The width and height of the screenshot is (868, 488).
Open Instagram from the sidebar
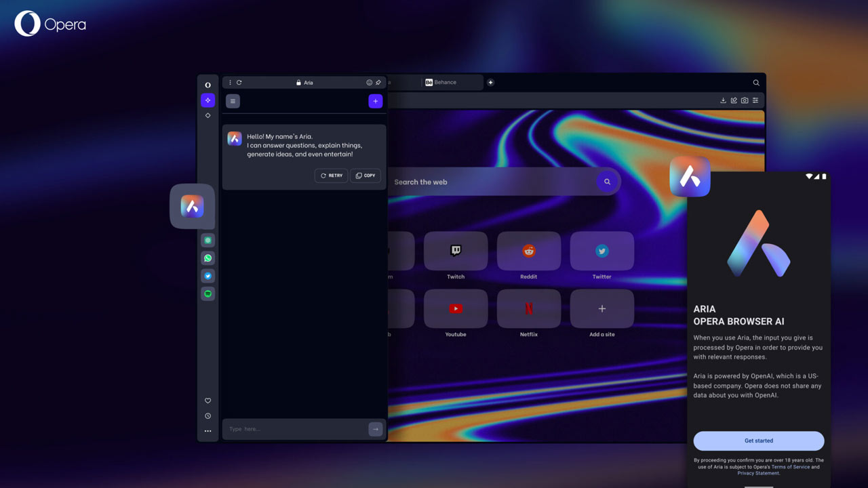(208, 241)
